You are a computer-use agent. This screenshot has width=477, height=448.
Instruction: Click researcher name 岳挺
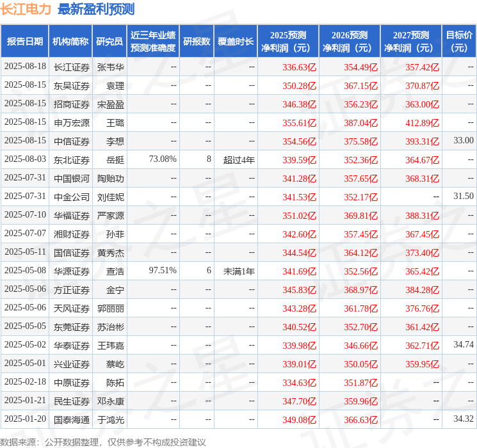[x=115, y=160]
